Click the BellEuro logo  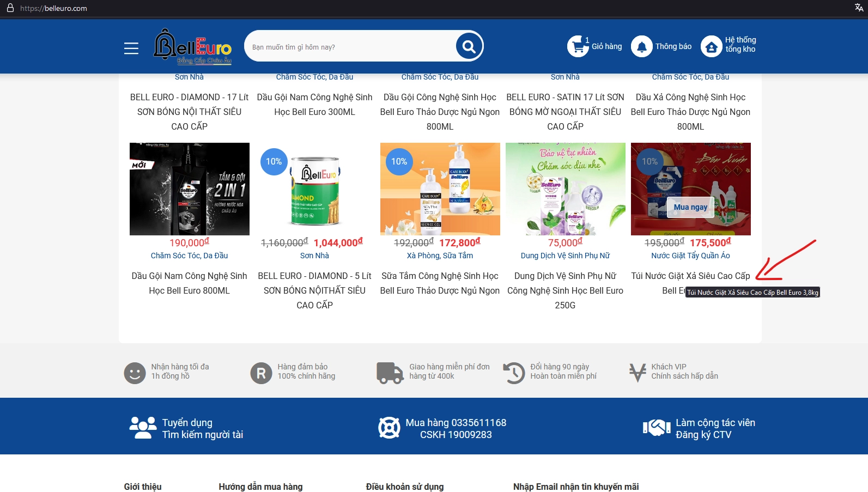[x=193, y=47]
